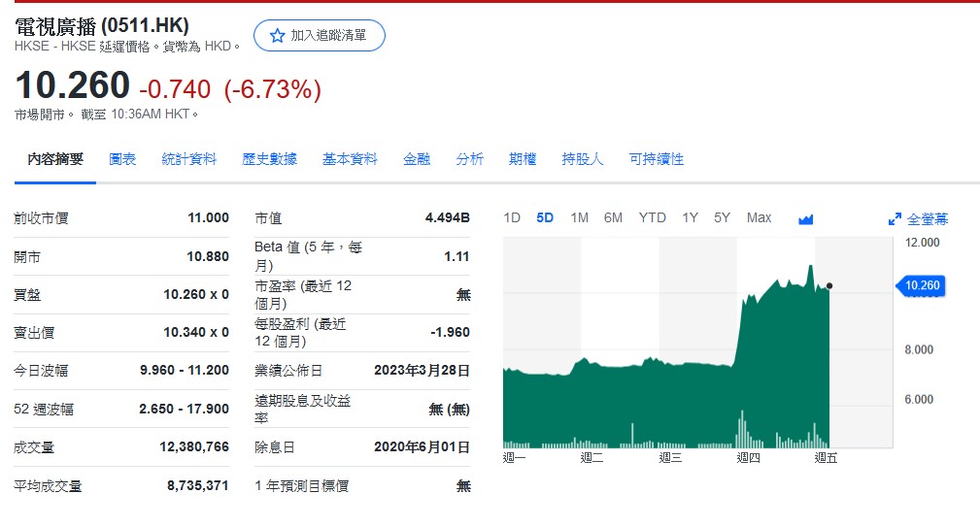
Task: View the 持股人 tab
Action: pos(583,159)
